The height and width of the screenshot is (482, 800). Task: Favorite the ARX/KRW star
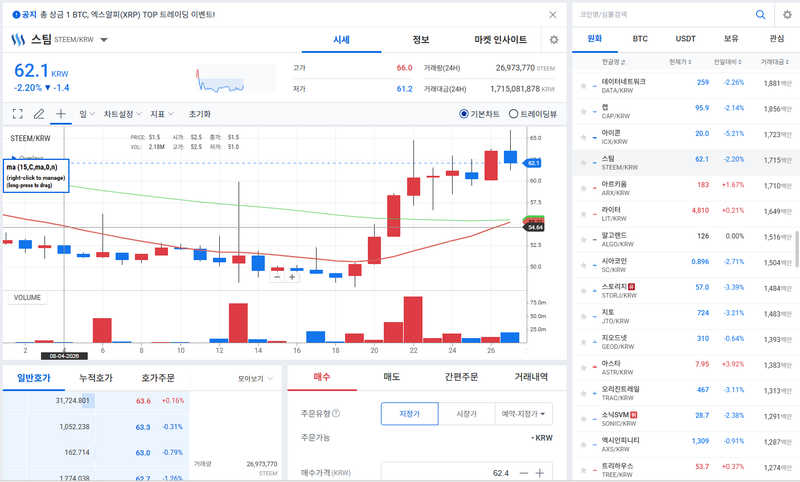point(583,188)
